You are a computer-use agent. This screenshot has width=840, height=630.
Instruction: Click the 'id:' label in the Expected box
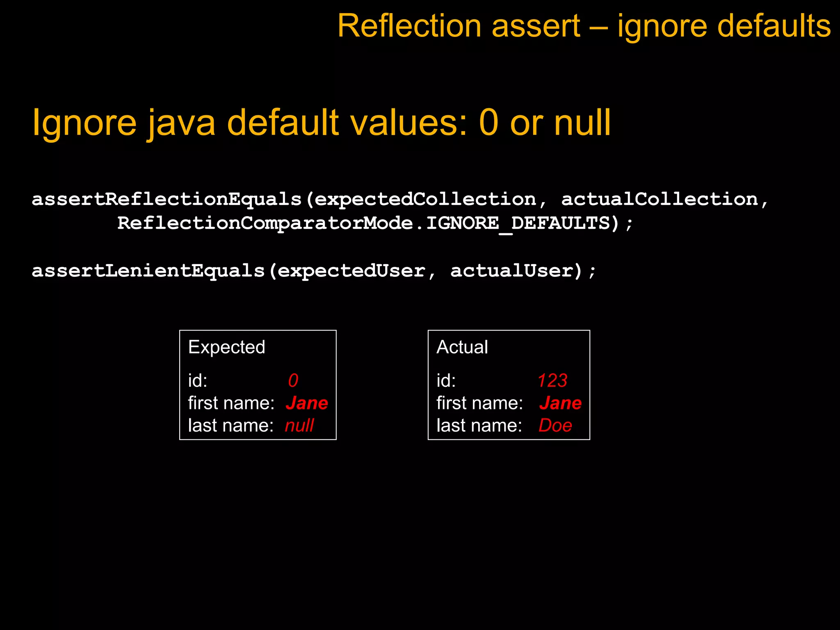(198, 381)
